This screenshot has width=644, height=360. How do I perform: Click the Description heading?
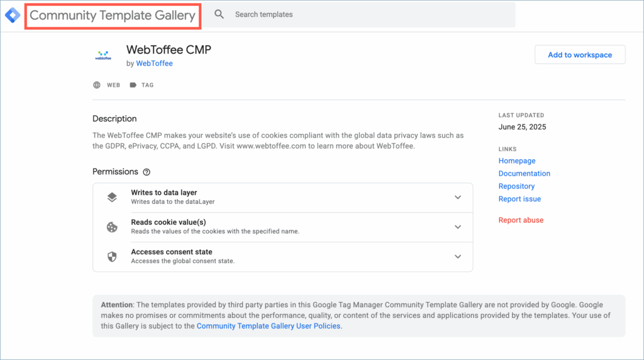click(114, 119)
